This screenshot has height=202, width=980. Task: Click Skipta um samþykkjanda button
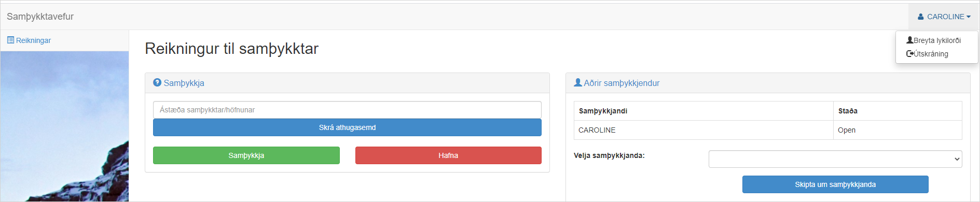point(835,184)
